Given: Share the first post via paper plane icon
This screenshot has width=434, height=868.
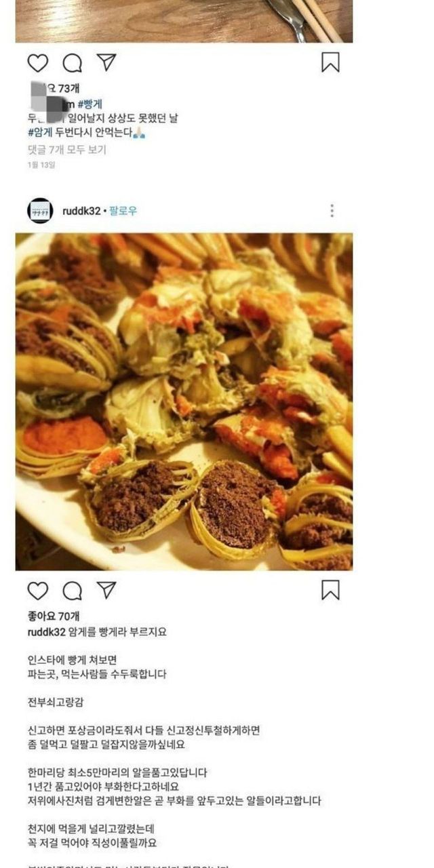Looking at the screenshot, I should tap(106, 62).
